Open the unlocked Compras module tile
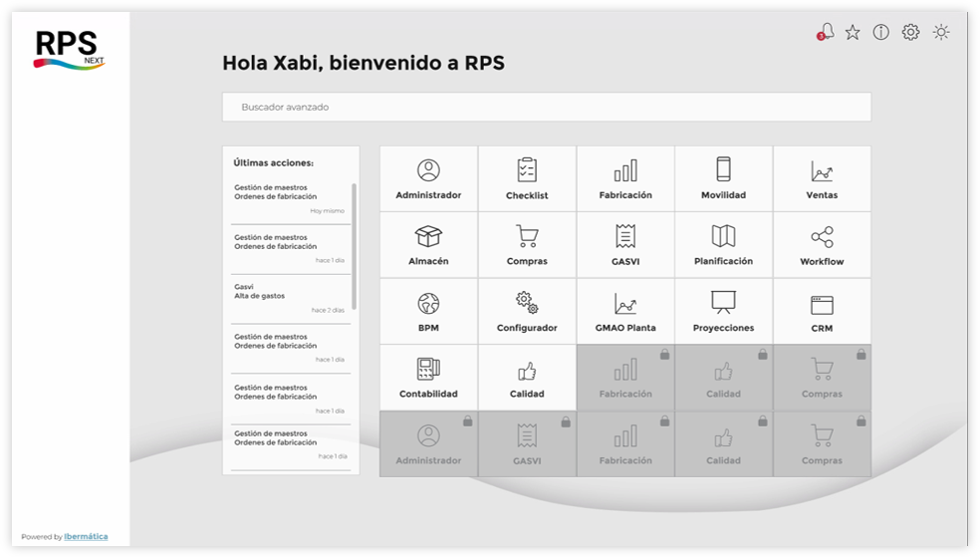This screenshot has height=558, width=980. coord(527,245)
